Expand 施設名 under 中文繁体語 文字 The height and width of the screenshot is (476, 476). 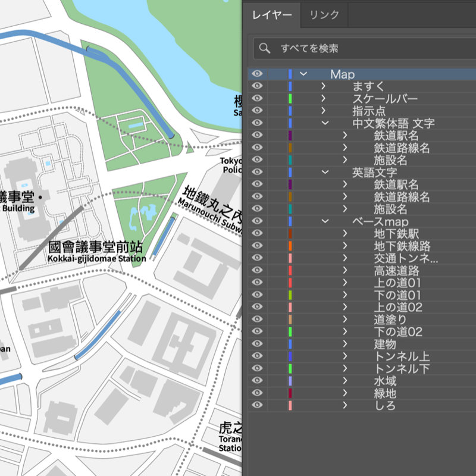(x=345, y=159)
